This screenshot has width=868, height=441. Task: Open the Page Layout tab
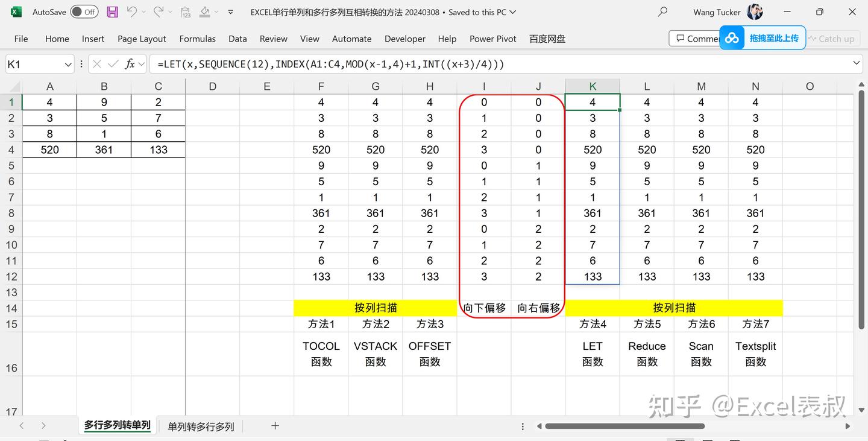coord(142,39)
